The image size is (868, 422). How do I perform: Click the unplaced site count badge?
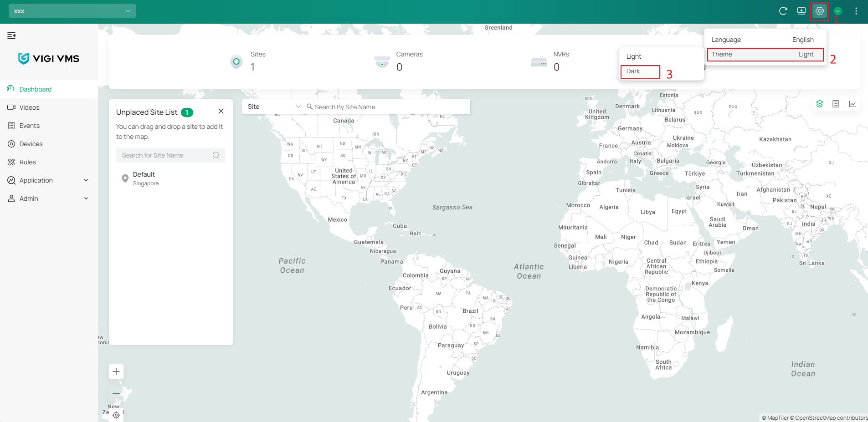click(187, 112)
